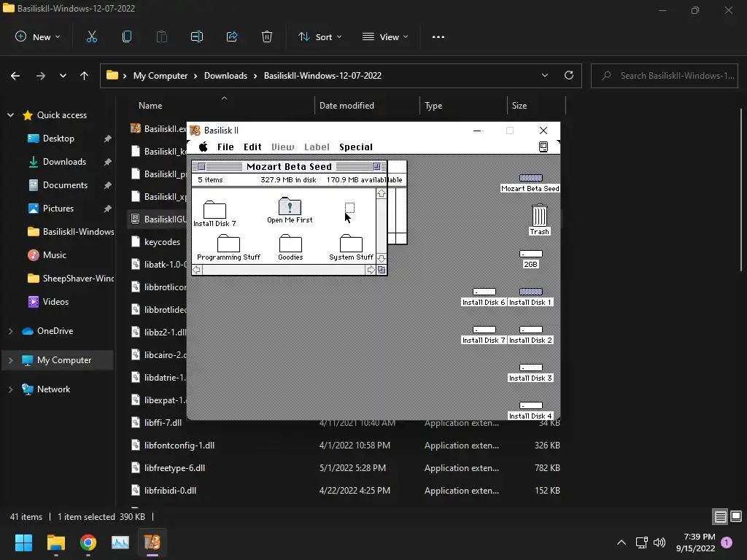
Task: Switch Explorer to large icons layout
Action: pyautogui.click(x=736, y=516)
